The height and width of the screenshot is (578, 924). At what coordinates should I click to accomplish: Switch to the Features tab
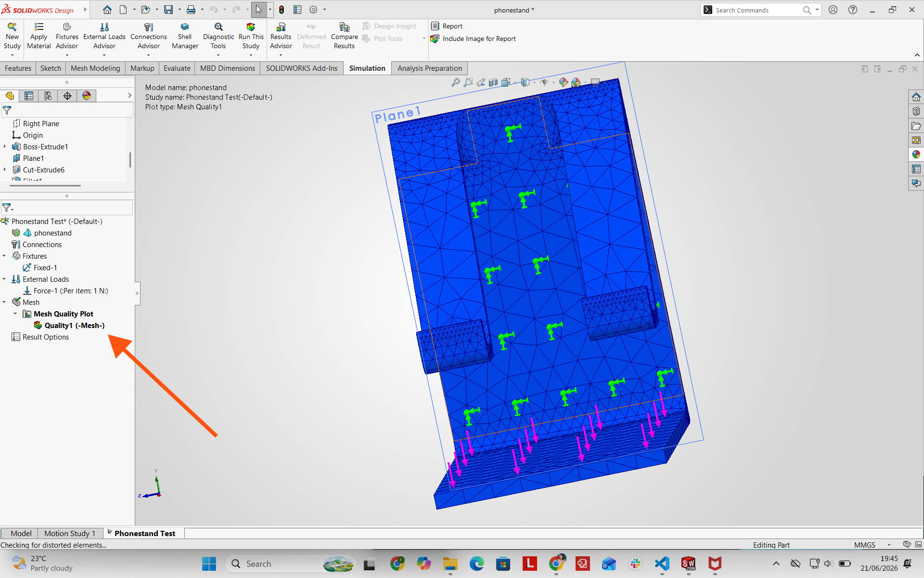point(18,68)
